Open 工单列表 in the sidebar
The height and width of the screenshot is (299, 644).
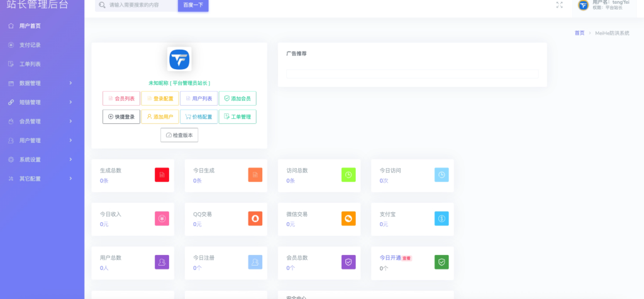pyautogui.click(x=30, y=64)
